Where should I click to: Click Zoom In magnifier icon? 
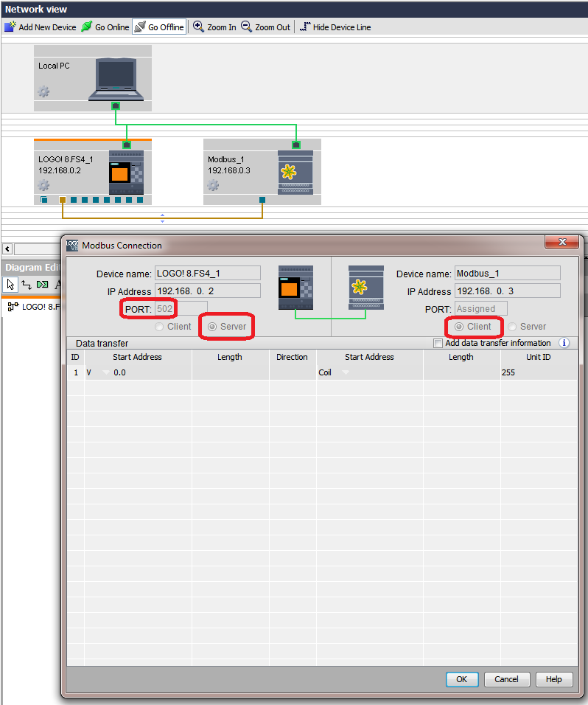pyautogui.click(x=198, y=27)
